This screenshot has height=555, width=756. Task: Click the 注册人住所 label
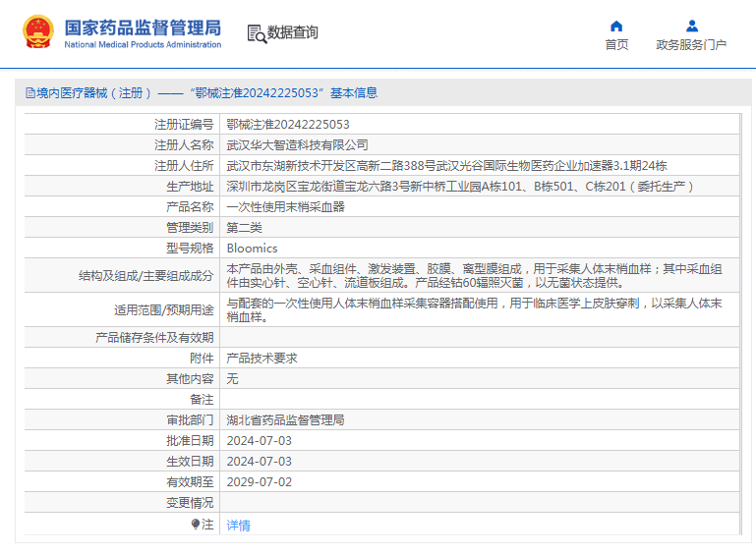coord(184,166)
